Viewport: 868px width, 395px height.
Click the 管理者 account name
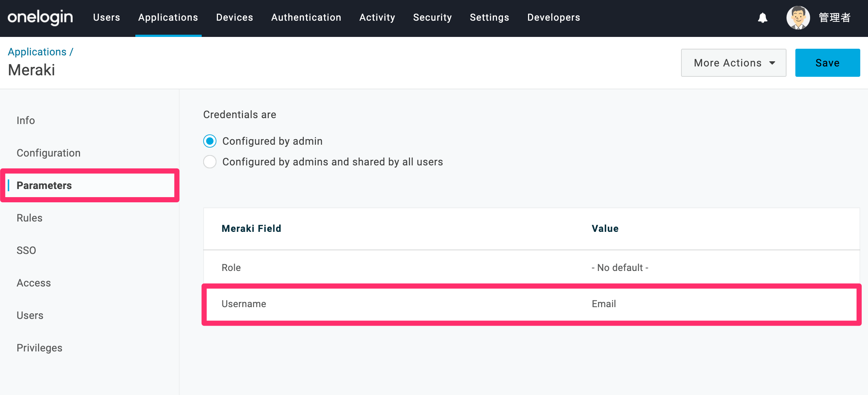(835, 18)
